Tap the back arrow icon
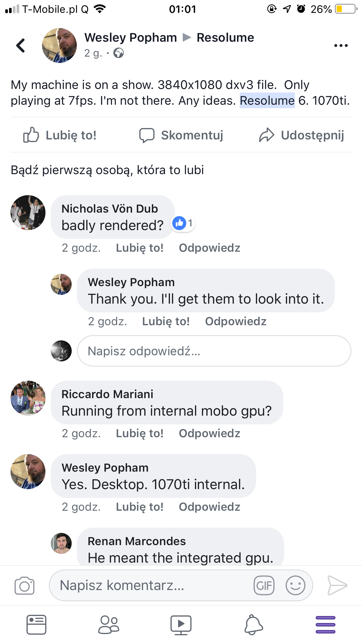The height and width of the screenshot is (644, 362). coord(21,45)
